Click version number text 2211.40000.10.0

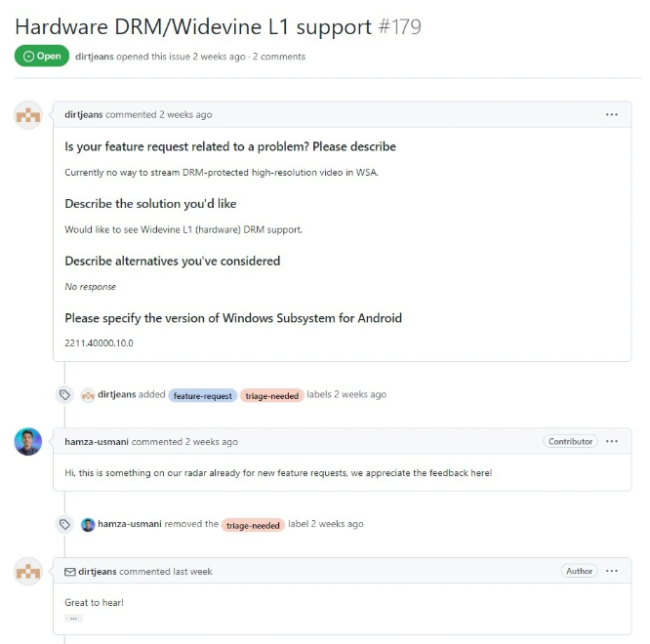[x=99, y=343]
